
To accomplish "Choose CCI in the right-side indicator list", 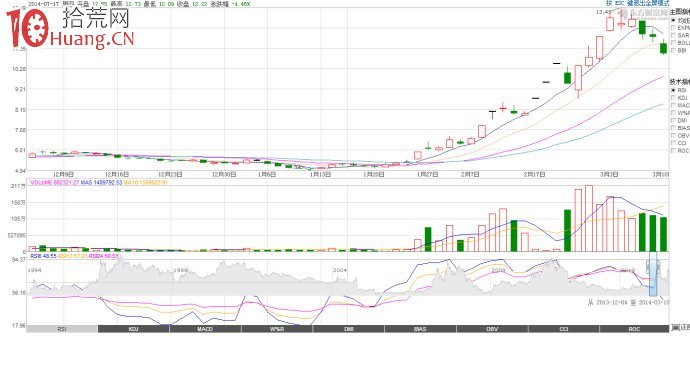I will (x=673, y=143).
